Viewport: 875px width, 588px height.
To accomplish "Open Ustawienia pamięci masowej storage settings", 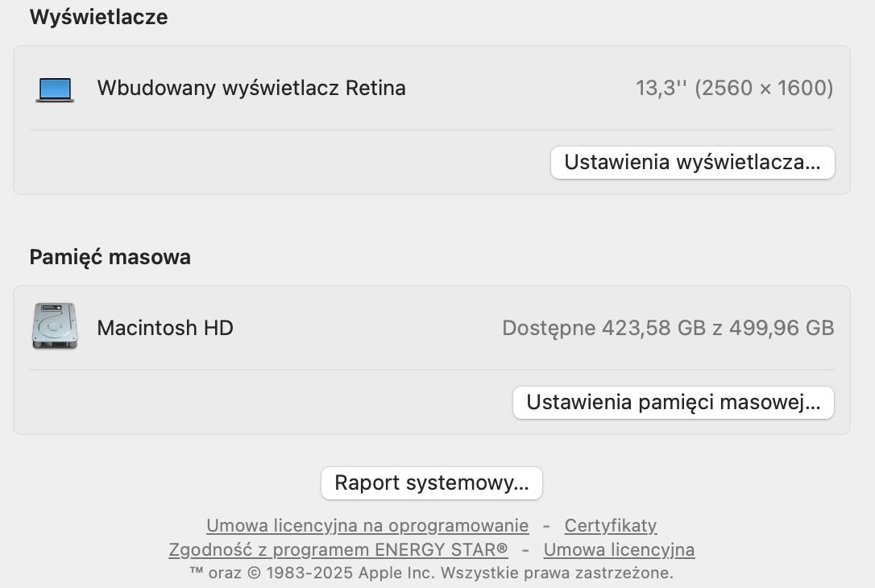I will 674,402.
